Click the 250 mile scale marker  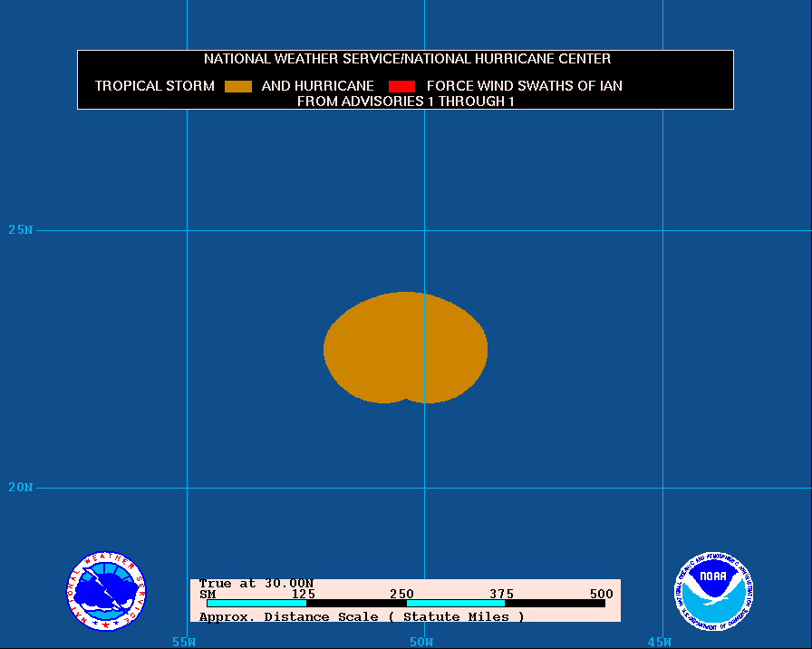tap(401, 594)
